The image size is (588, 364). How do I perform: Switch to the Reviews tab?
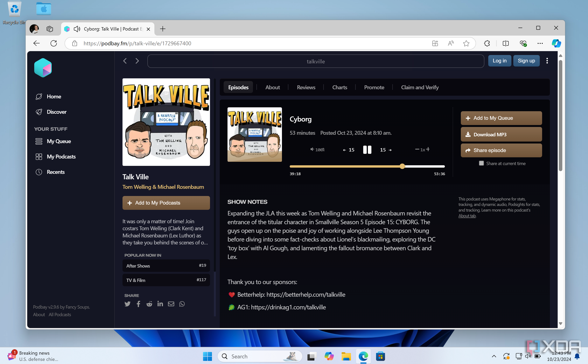pyautogui.click(x=306, y=87)
